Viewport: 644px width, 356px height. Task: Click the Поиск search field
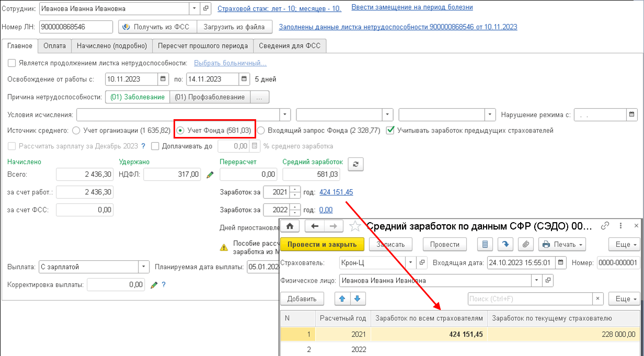[530, 298]
